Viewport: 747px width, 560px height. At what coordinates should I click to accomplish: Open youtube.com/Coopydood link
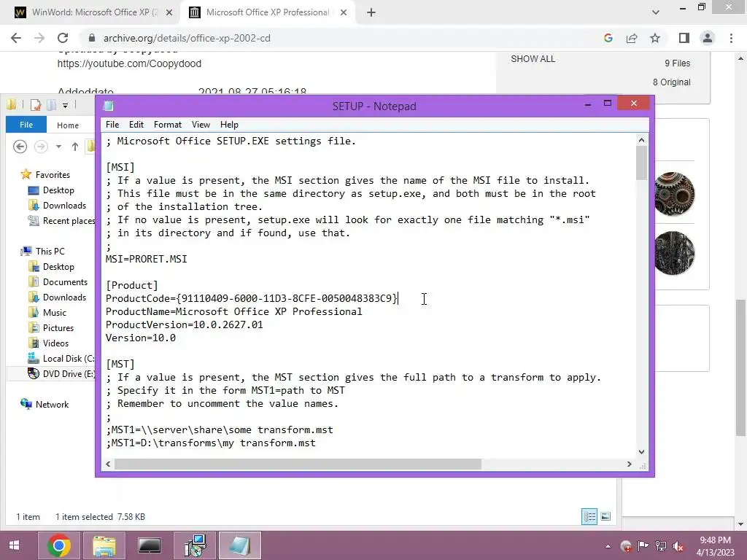[129, 63]
